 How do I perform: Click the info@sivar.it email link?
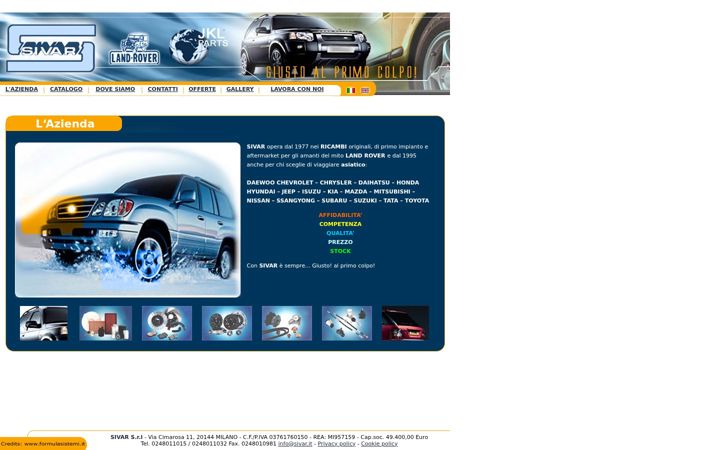(295, 444)
